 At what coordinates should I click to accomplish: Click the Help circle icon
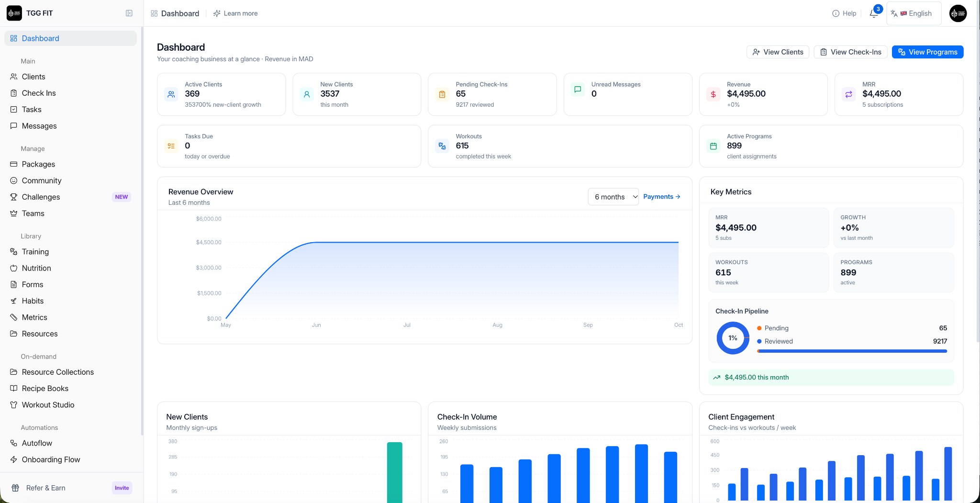tap(835, 13)
